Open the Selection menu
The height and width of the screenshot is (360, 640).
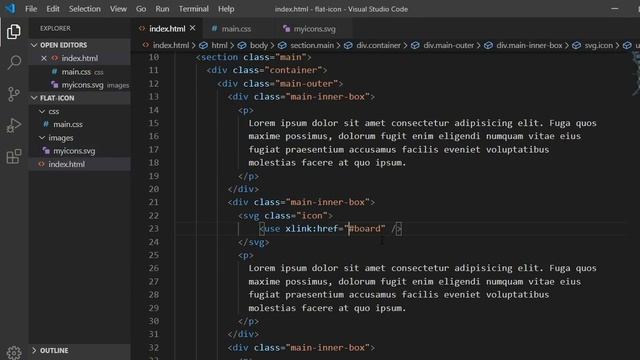tap(84, 9)
